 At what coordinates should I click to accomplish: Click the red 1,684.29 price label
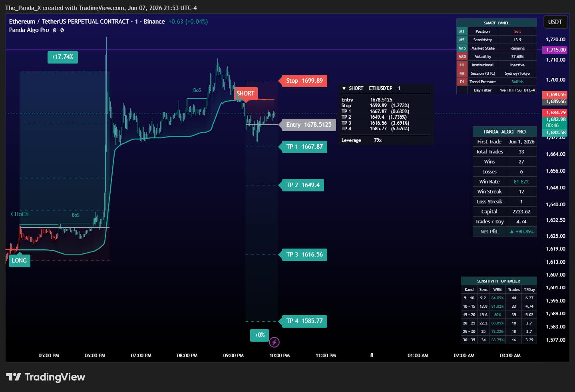point(555,113)
